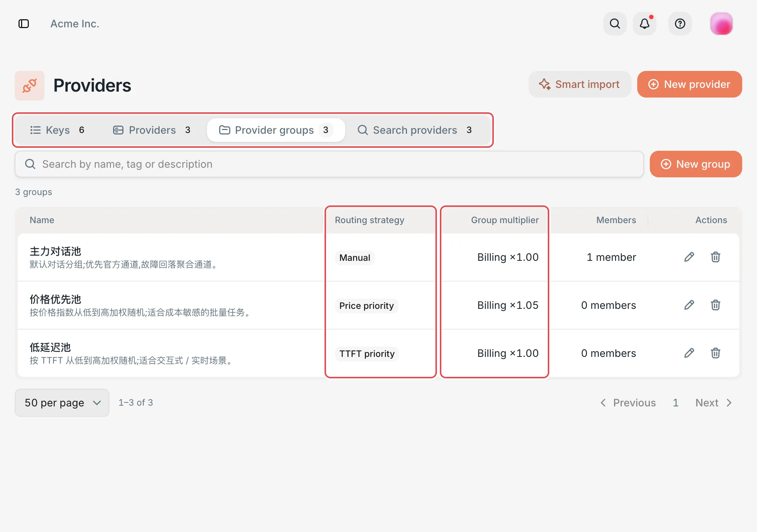Open the 主力对话池 group row
757x532 pixels.
point(378,257)
